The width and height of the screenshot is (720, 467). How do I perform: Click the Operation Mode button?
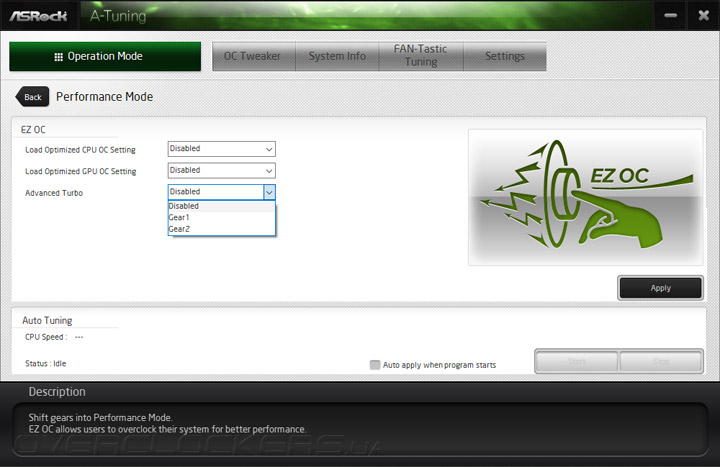105,56
